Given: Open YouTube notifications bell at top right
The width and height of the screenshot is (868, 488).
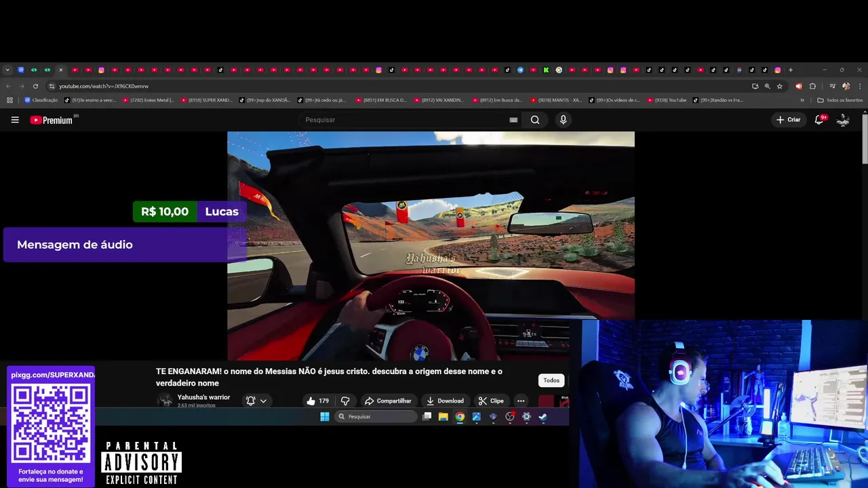Looking at the screenshot, I should click(x=820, y=119).
